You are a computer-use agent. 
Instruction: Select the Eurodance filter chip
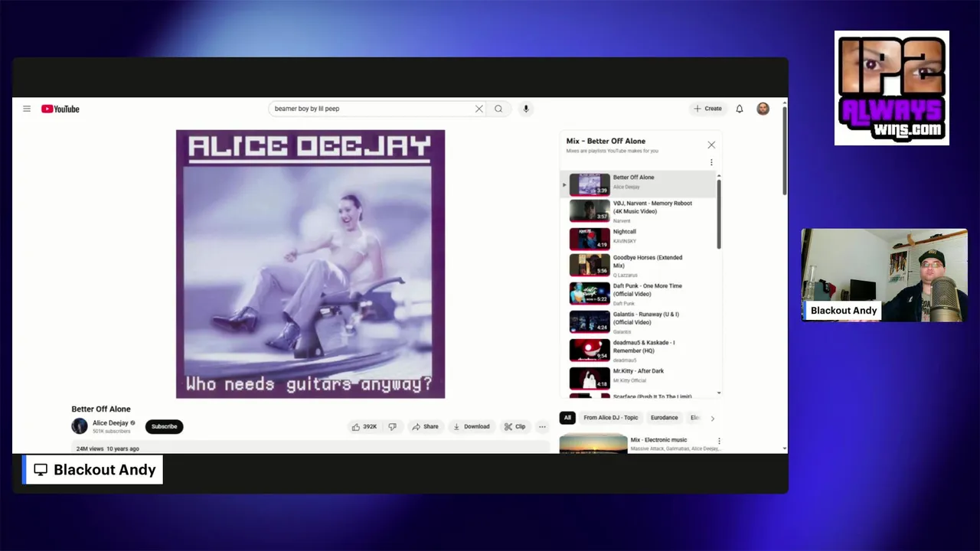[665, 418]
